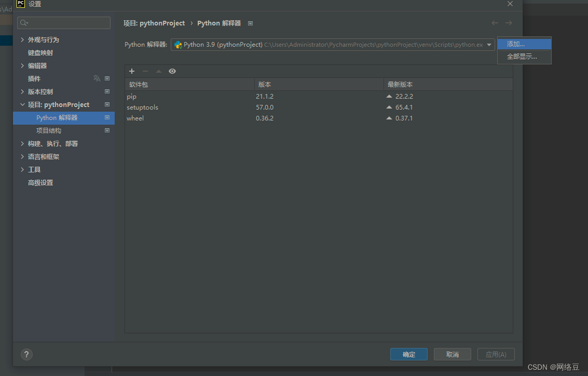This screenshot has height=376, width=588.
Task: Navigate forward with right arrow icon
Action: [x=509, y=23]
